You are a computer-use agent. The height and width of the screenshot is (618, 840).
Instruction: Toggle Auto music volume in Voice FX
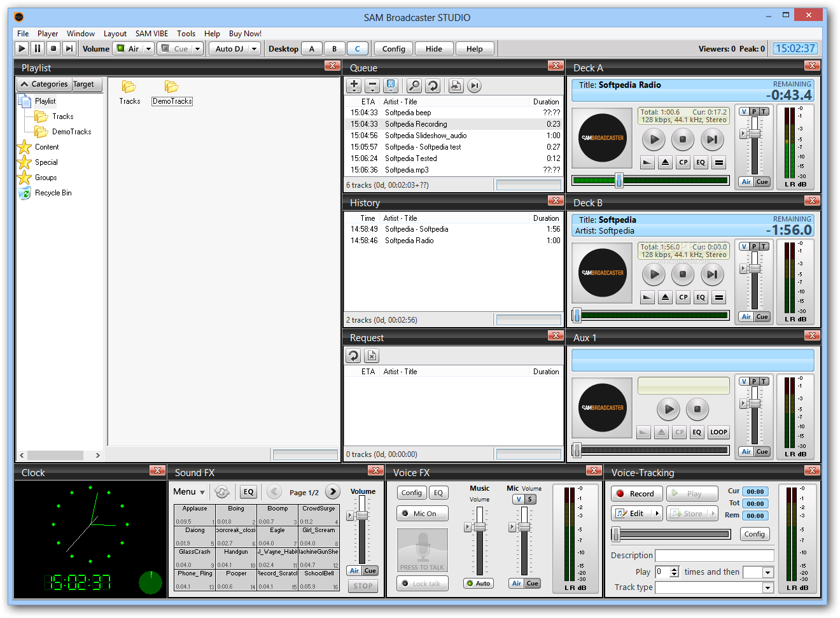(479, 583)
